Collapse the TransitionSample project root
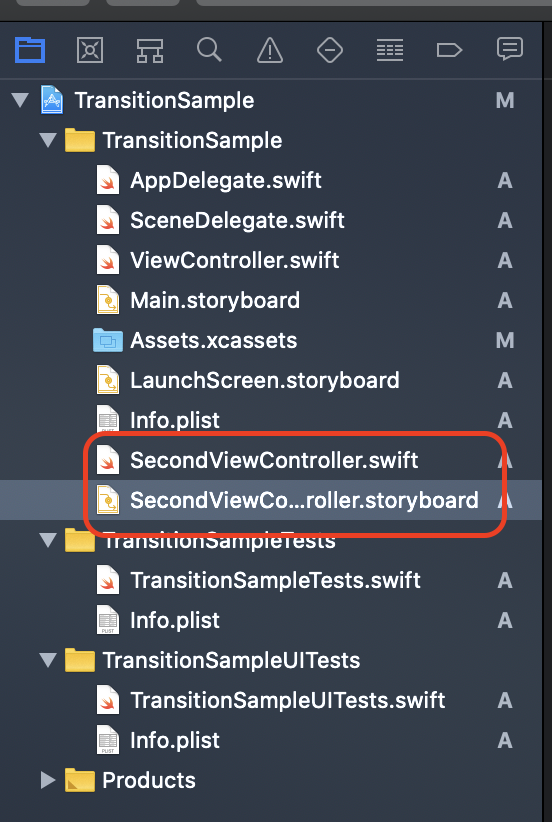 (20, 100)
